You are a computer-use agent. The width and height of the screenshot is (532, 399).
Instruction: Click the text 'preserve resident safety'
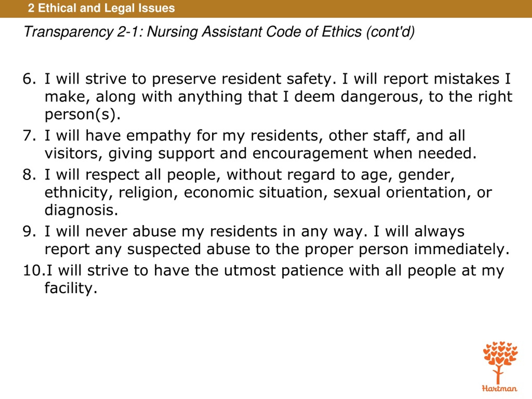(x=242, y=79)
